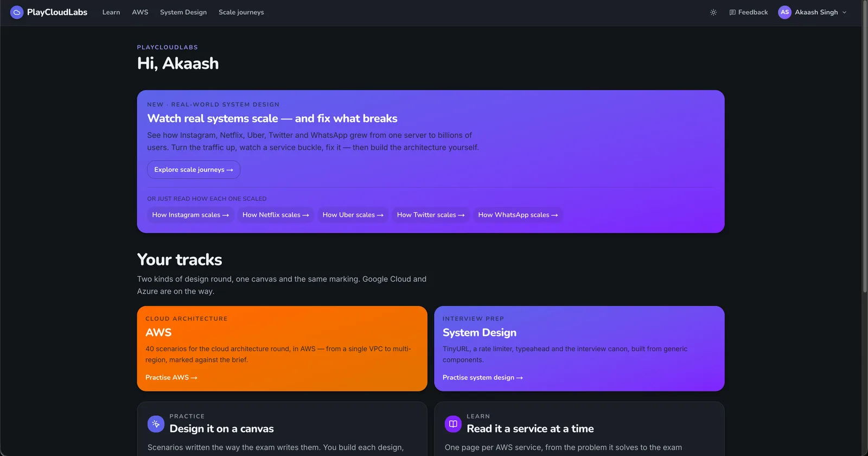Click the book icon beside Read it a service
868x456 pixels.
pos(453,424)
